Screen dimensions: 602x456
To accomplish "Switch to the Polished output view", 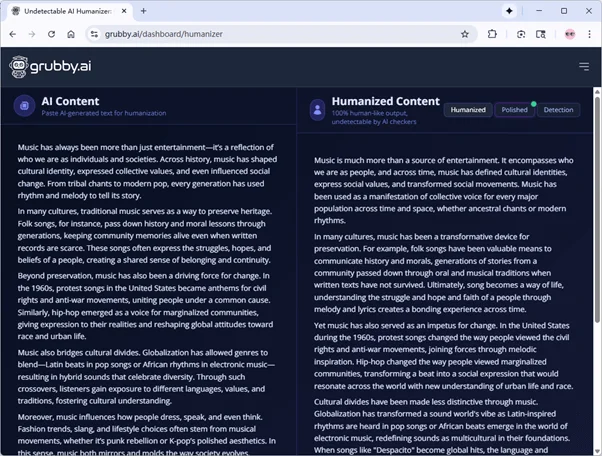I will 515,110.
